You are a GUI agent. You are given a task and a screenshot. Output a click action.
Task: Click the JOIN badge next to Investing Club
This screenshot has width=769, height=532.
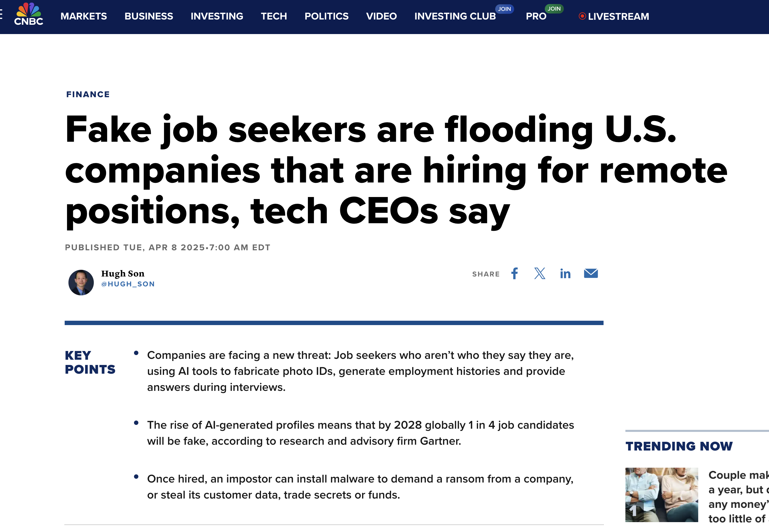[x=505, y=9]
